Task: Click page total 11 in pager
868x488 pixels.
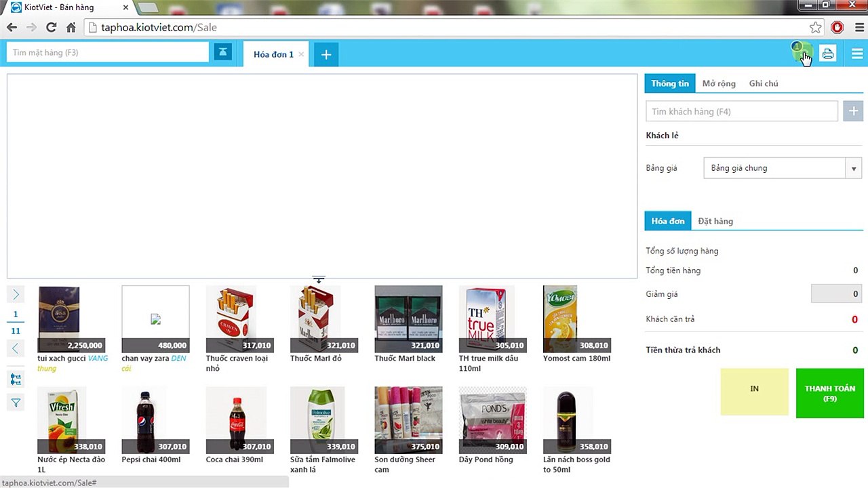Action: pos(16,331)
